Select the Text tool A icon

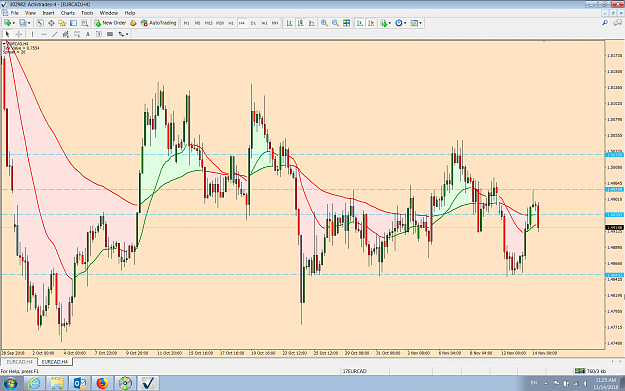[x=88, y=34]
